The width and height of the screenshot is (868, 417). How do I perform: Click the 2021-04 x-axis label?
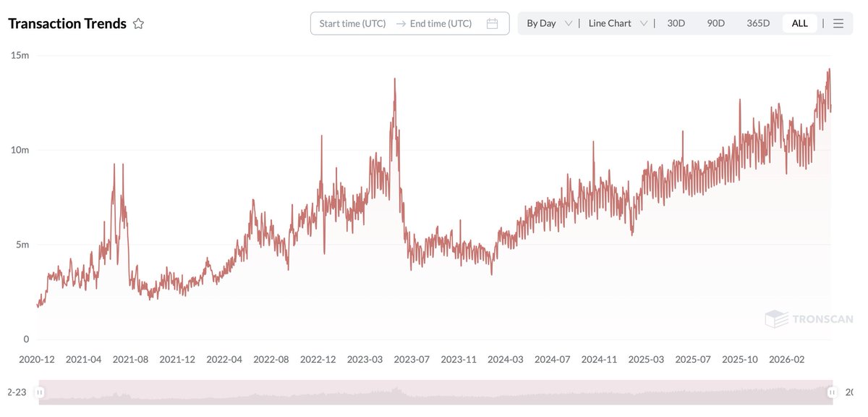coord(84,359)
